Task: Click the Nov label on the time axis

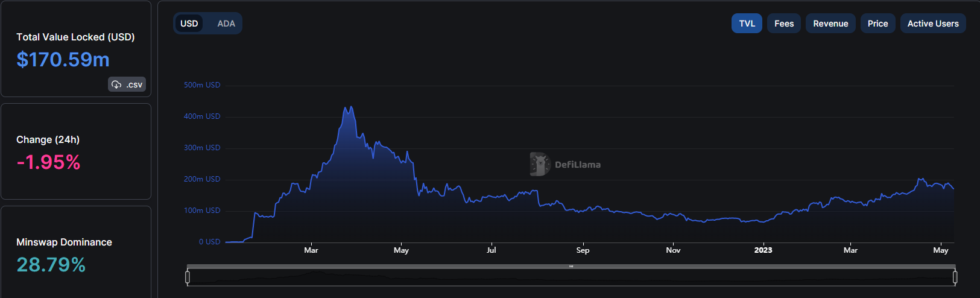Action: pyautogui.click(x=673, y=250)
